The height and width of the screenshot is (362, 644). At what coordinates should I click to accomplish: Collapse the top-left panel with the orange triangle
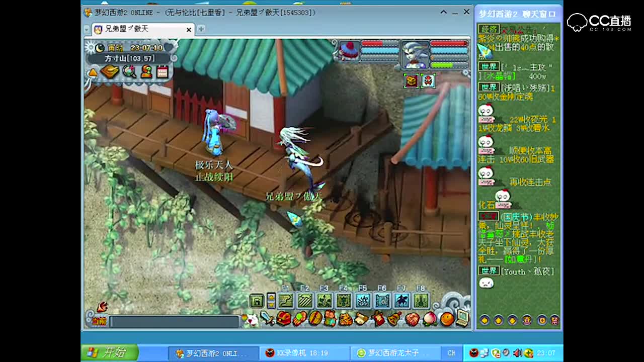click(93, 73)
